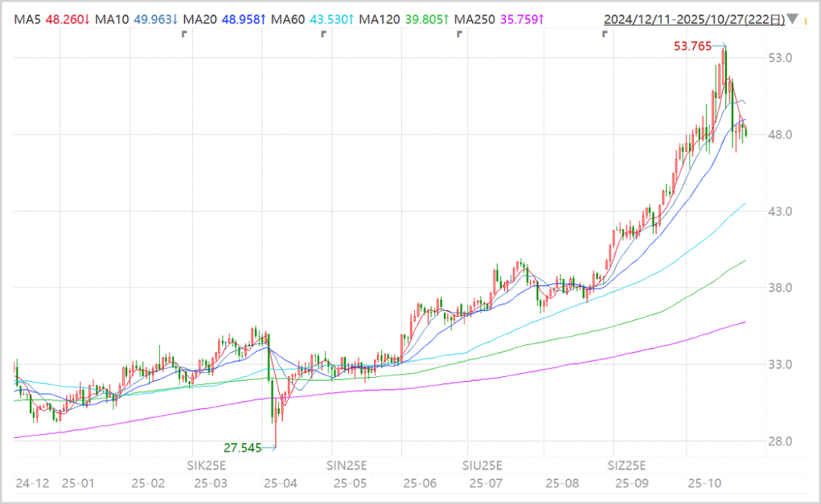
Task: Open the date range dropdown triangle
Action: click(x=793, y=19)
